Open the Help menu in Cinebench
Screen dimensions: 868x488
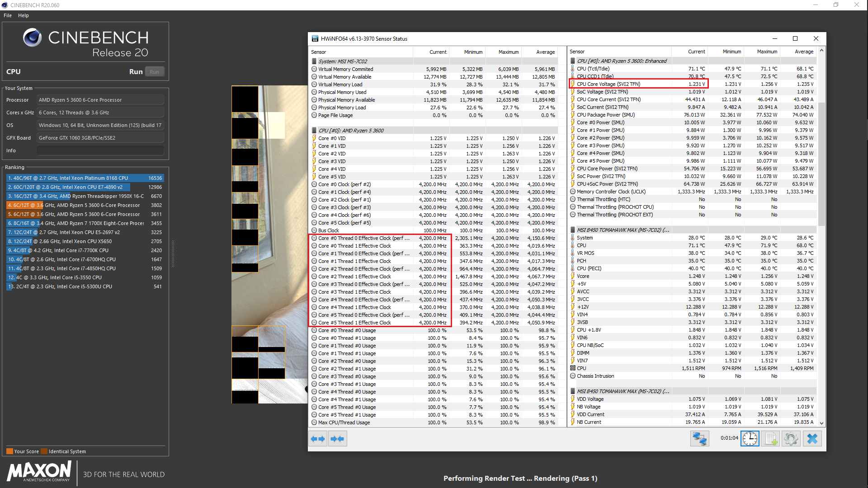tap(24, 15)
